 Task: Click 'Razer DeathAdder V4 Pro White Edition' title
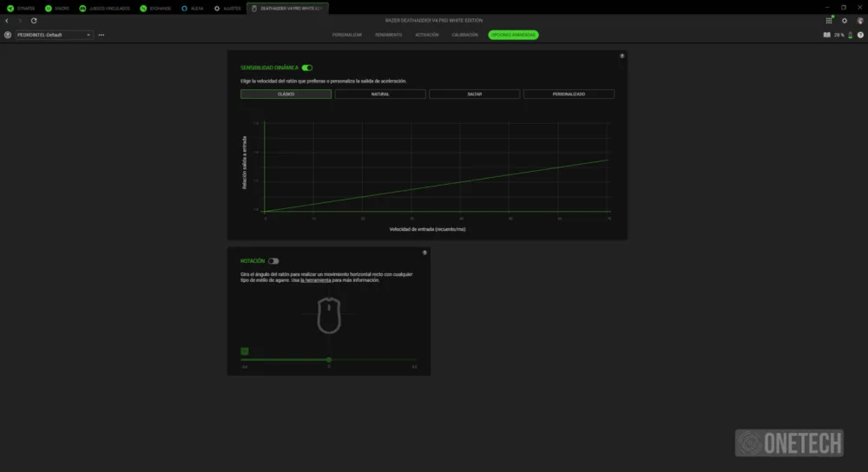point(434,21)
